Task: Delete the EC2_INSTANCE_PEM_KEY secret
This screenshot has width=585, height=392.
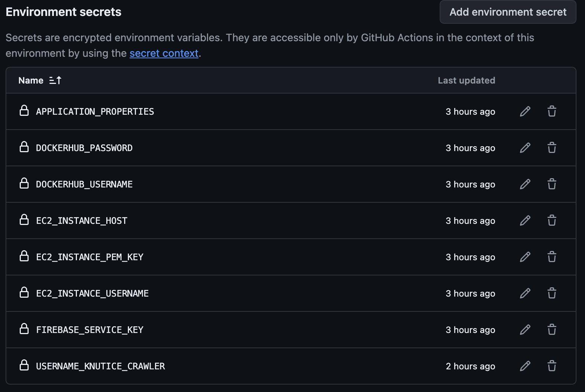Action: coord(552,257)
